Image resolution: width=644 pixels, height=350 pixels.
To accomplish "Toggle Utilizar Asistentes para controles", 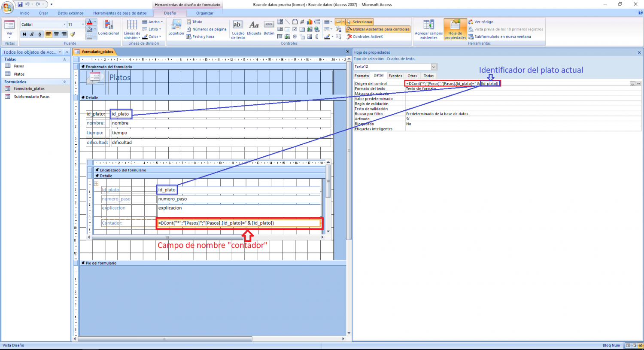I will 378,29.
